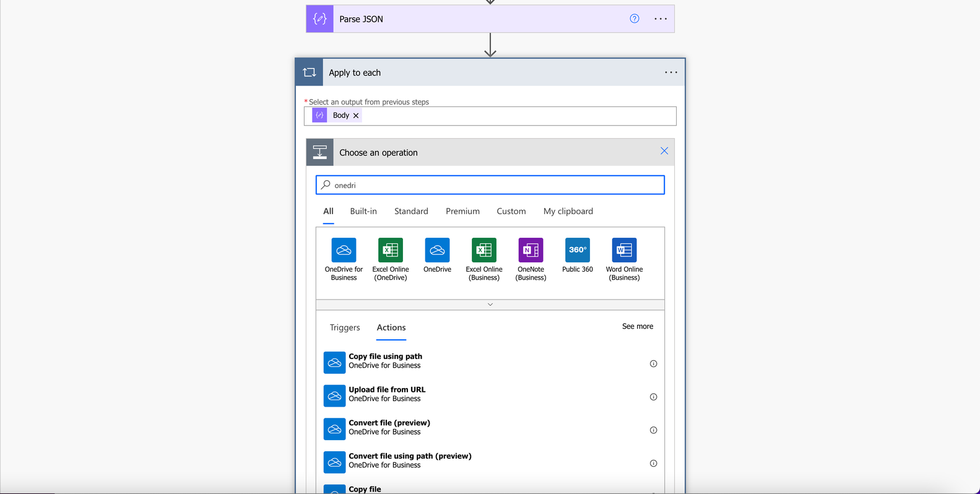Switch to the Triggers tab
The image size is (980, 494).
pyautogui.click(x=345, y=327)
